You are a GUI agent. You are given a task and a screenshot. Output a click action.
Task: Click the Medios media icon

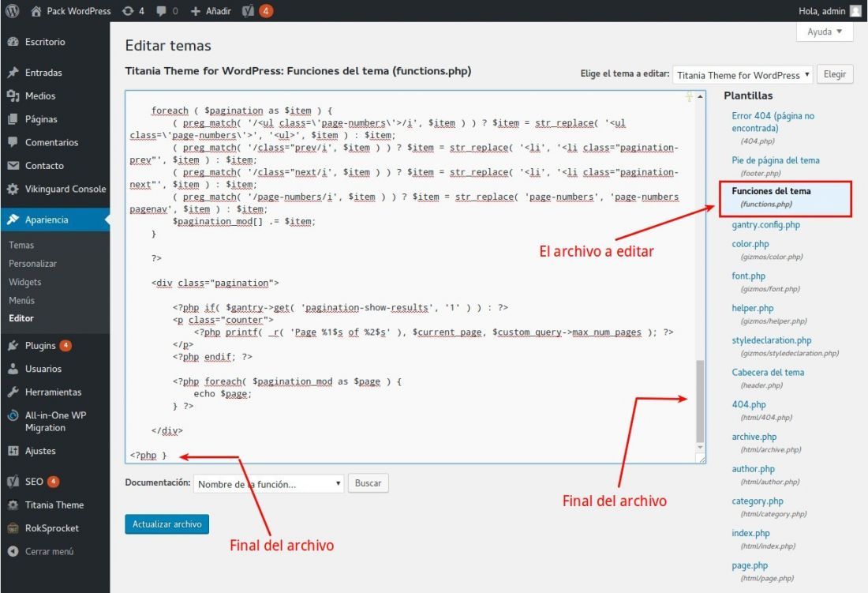[x=13, y=96]
